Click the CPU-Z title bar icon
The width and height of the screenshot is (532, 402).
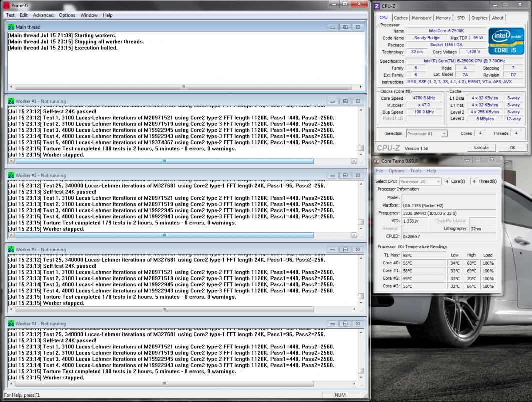point(377,6)
